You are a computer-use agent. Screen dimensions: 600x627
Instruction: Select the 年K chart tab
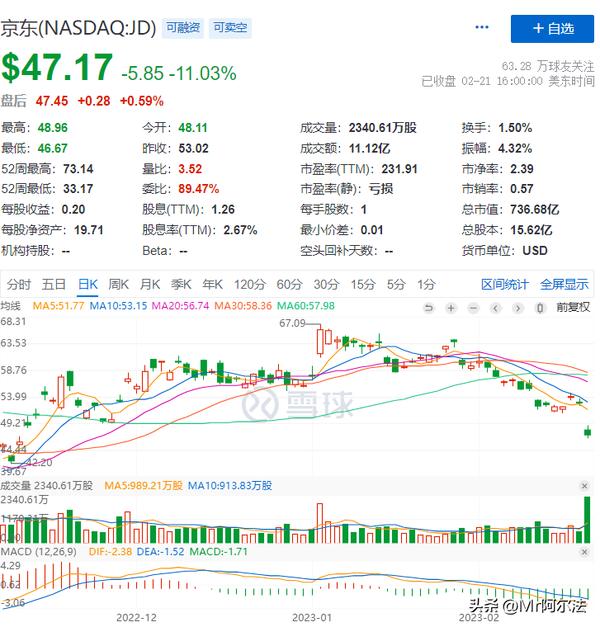pos(212,284)
